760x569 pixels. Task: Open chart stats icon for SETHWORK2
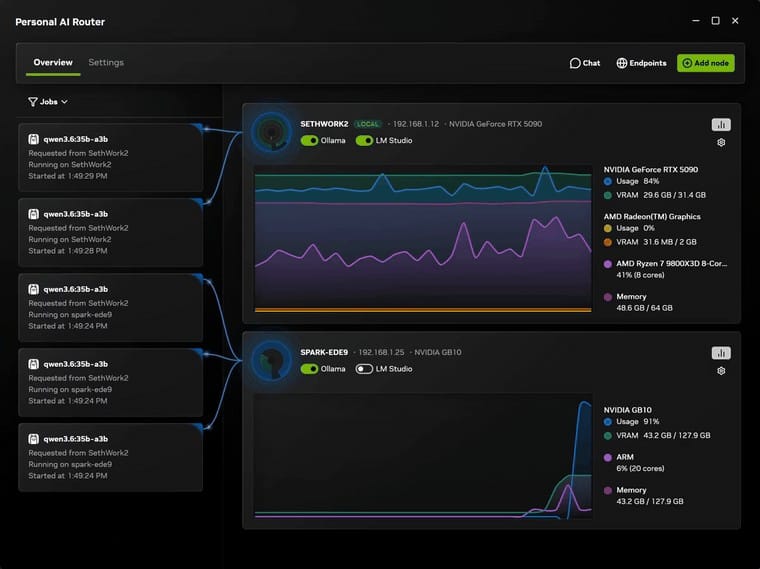pyautogui.click(x=721, y=125)
